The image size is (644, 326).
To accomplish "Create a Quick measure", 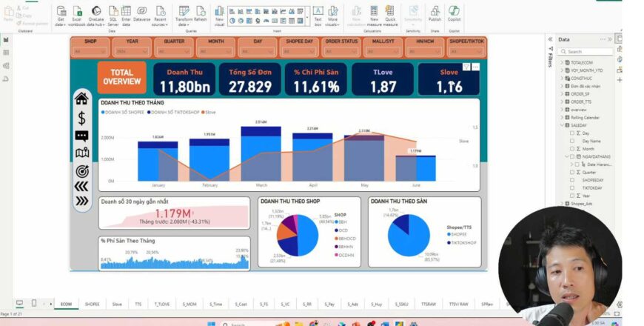I will tap(390, 16).
